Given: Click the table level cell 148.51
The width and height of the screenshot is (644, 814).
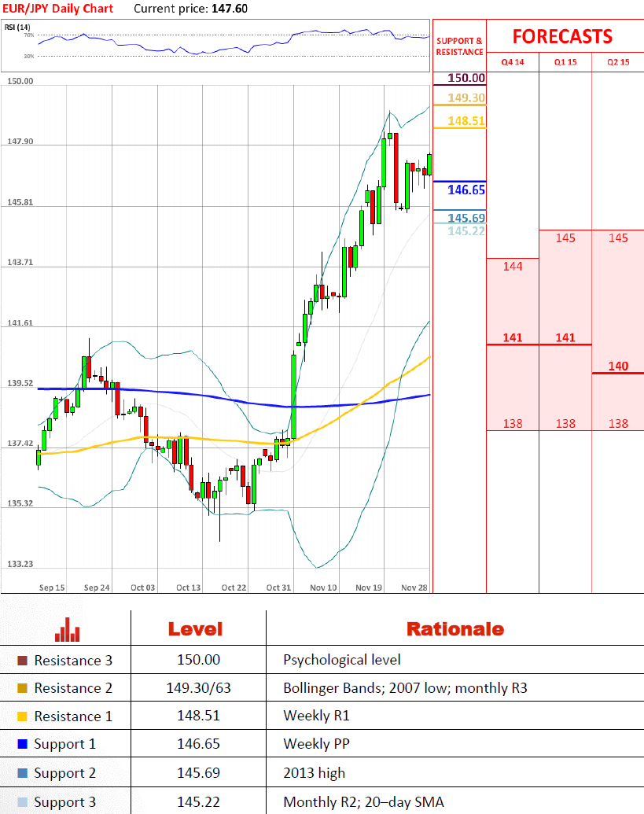Looking at the screenshot, I should 198,716.
